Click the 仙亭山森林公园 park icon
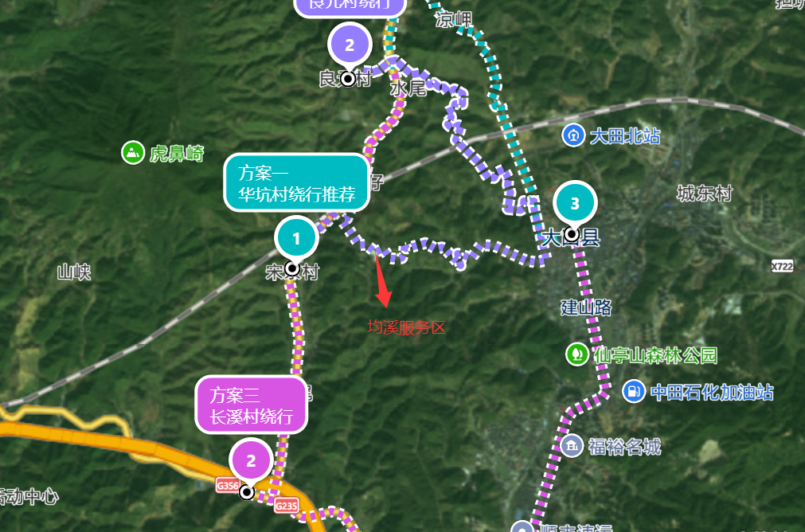This screenshot has width=805, height=532. [x=577, y=354]
